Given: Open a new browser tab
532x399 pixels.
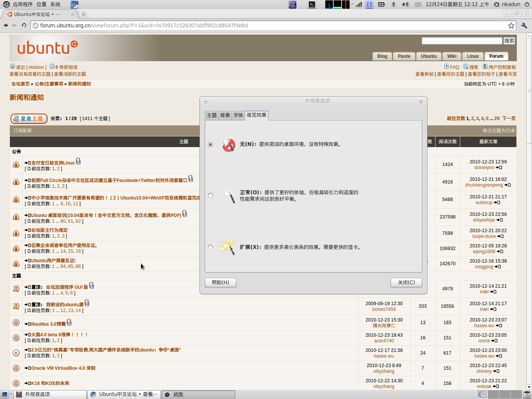Looking at the screenshot, I should (x=83, y=14).
